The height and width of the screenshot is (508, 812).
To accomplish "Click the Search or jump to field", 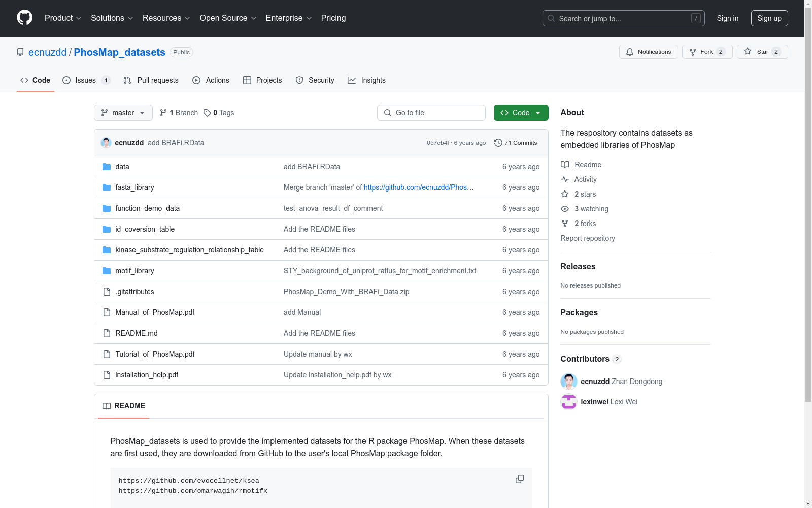I will tap(624, 18).
